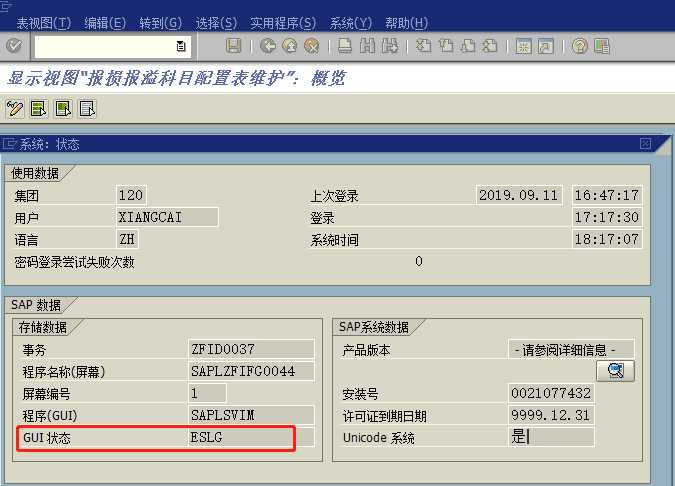Screen dimensions: 675x486
Task: Click the Find binoculars icon
Action: click(x=367, y=46)
